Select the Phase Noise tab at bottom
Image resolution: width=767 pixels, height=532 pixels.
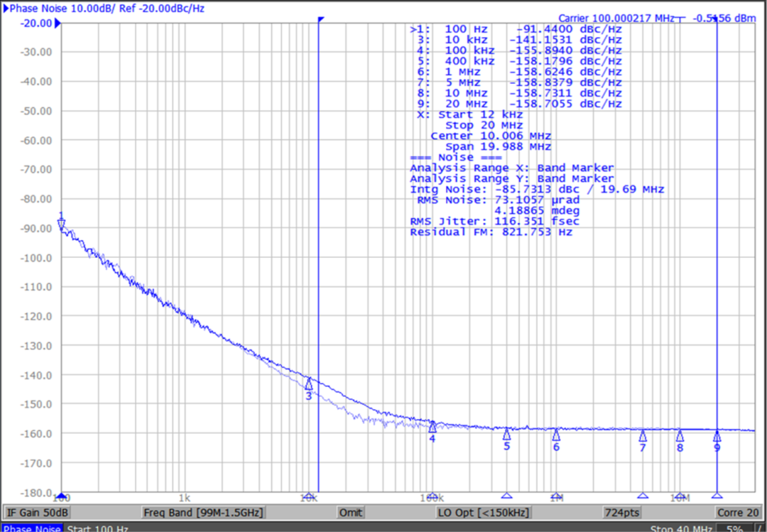click(32, 528)
